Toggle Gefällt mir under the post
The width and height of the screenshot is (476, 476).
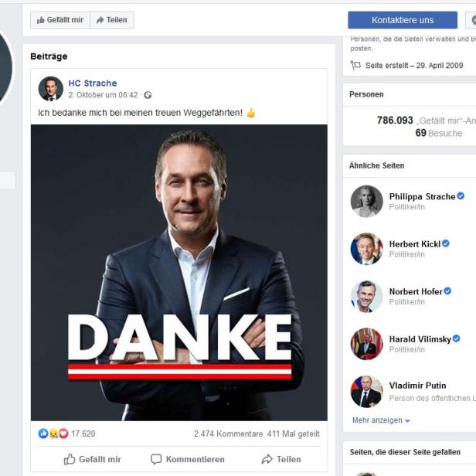click(92, 459)
